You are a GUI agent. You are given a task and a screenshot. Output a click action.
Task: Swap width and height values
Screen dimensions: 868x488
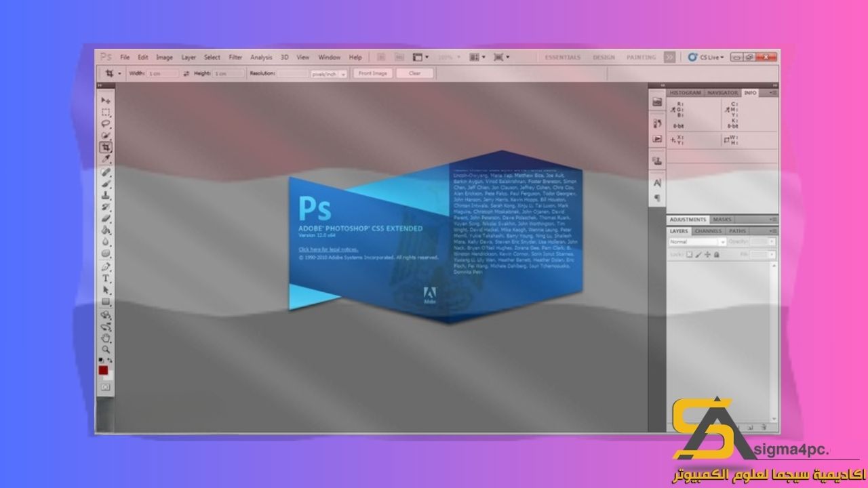pyautogui.click(x=186, y=73)
